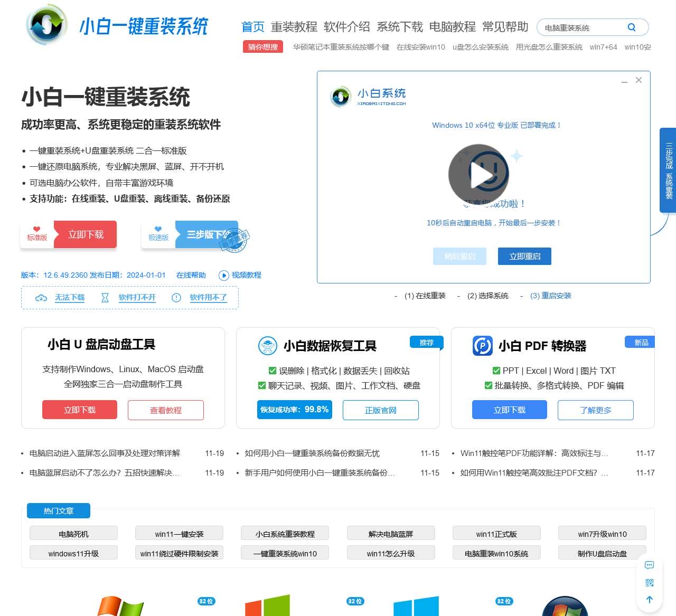Open the 重装教程 navigation item
This screenshot has height=616, width=676.
(x=294, y=27)
